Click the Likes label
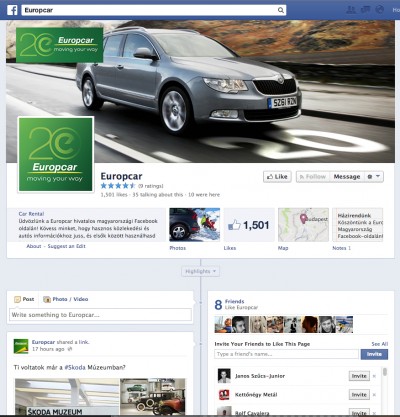Screen dimensions: 400x417 pyautogui.click(x=230, y=248)
